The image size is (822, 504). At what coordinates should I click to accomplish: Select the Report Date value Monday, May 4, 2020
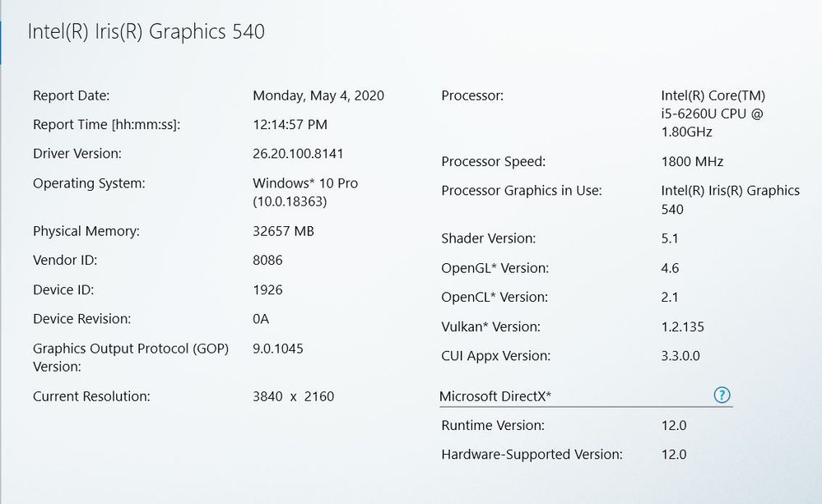(x=318, y=96)
